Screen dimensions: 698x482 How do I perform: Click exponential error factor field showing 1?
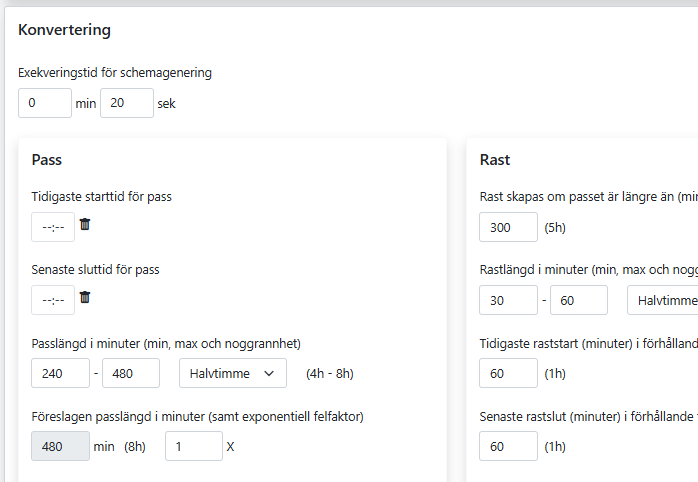(x=193, y=446)
